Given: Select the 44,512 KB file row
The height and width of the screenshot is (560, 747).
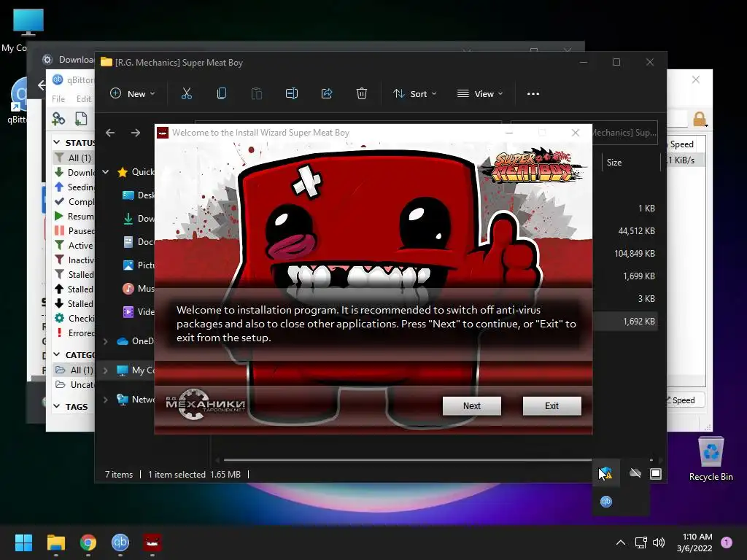Looking at the screenshot, I should pos(624,231).
